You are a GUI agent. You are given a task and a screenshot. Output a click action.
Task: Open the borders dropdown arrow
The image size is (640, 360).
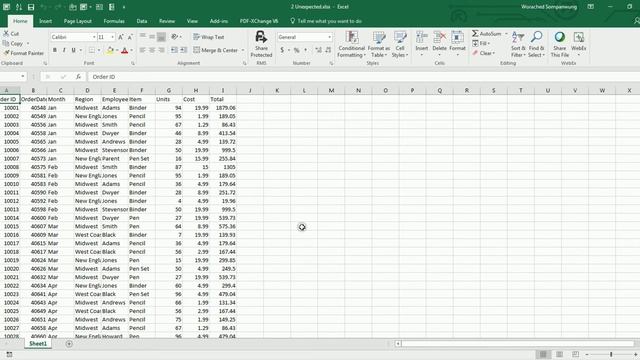[x=99, y=50]
